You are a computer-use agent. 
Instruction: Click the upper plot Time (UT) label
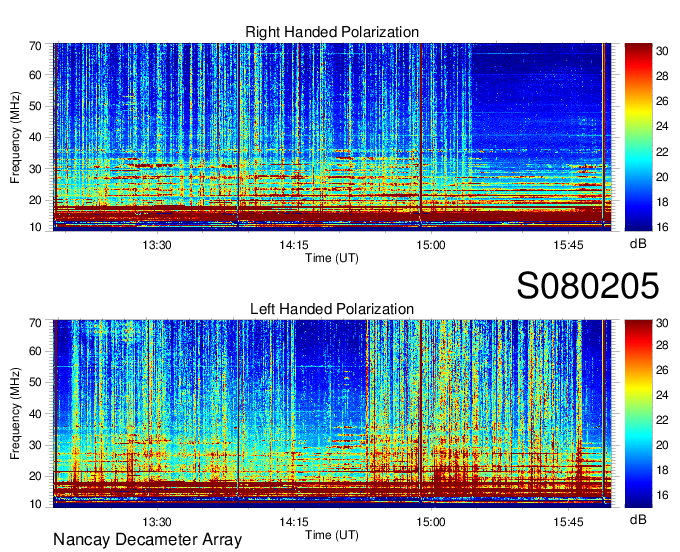332,258
